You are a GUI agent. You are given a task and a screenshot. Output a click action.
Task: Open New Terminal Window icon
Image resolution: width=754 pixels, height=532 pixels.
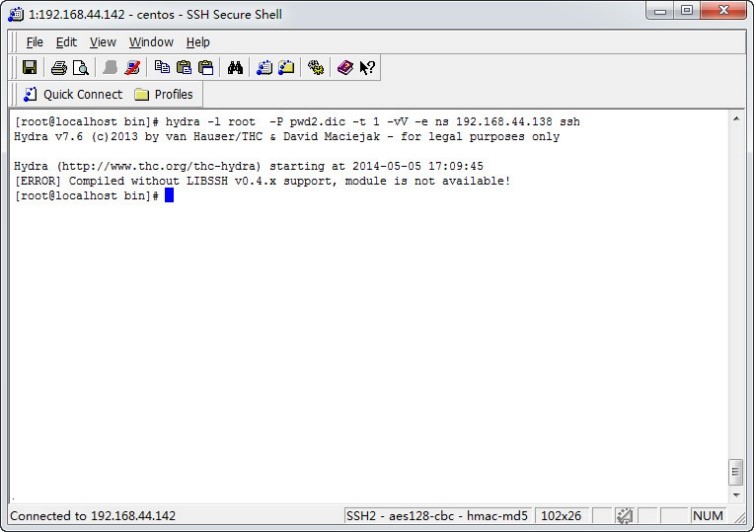264,67
